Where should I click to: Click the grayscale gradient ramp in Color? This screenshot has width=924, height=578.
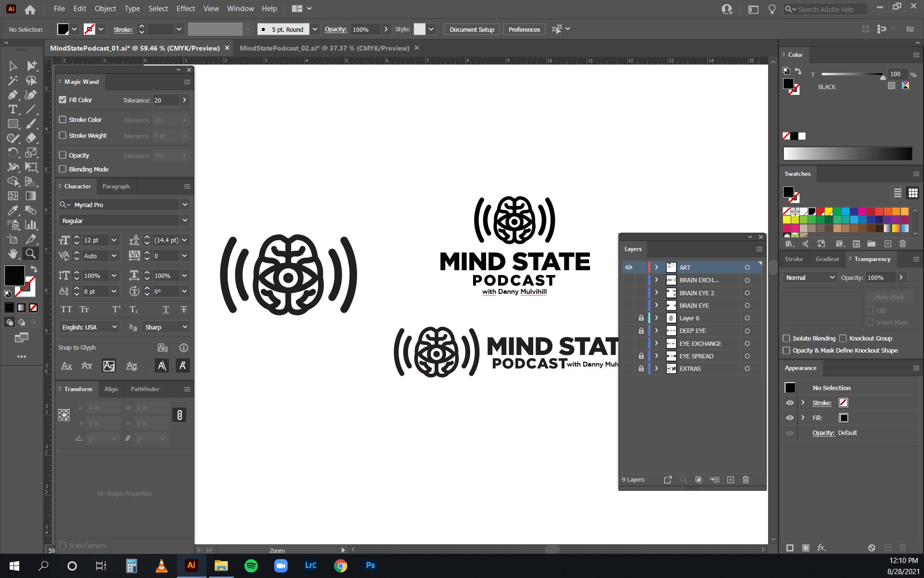(847, 154)
